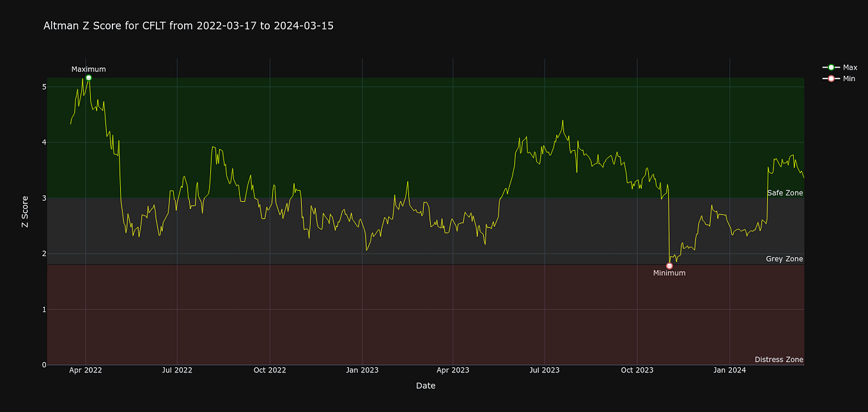Viewport: 868px width, 412px height.
Task: Click the green Max legend symbol
Action: coord(830,67)
